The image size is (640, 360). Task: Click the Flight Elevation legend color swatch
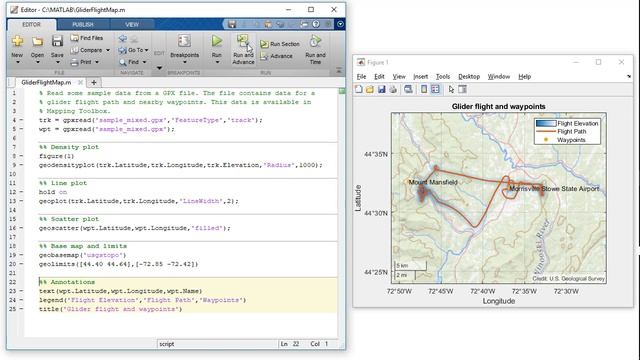546,123
